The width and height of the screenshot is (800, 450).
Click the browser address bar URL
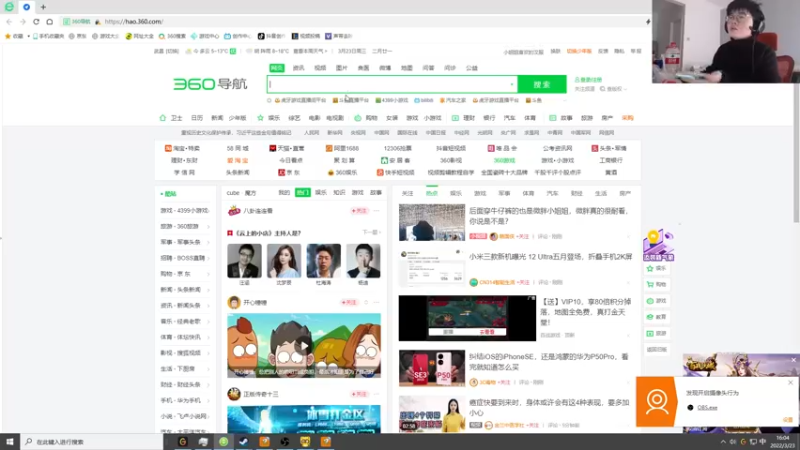134,21
